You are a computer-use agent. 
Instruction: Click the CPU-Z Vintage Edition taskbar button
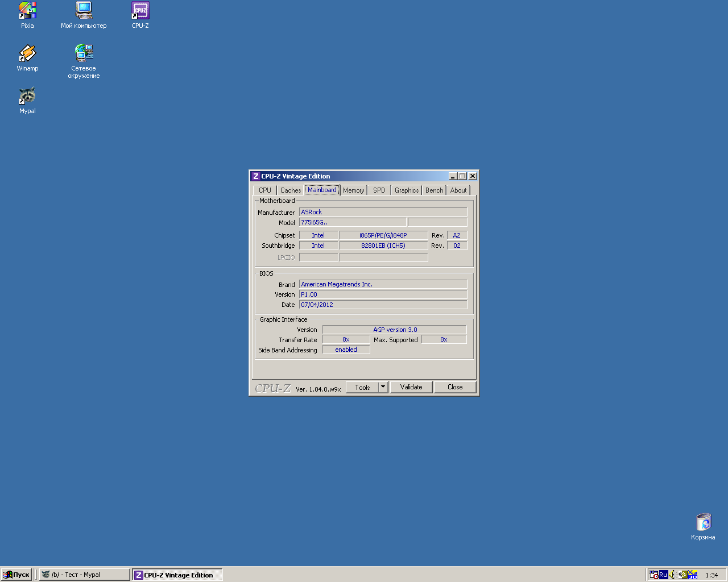tap(177, 575)
